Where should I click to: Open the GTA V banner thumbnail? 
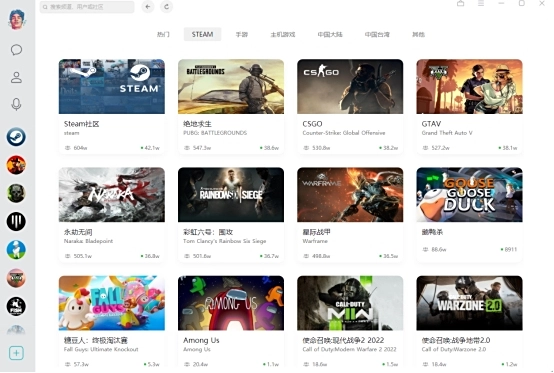(470, 87)
